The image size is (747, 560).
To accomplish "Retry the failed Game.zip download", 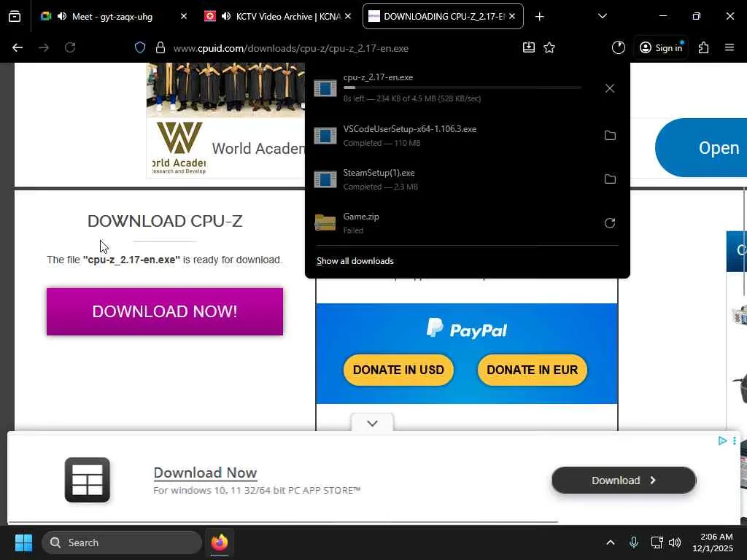I will click(x=610, y=223).
